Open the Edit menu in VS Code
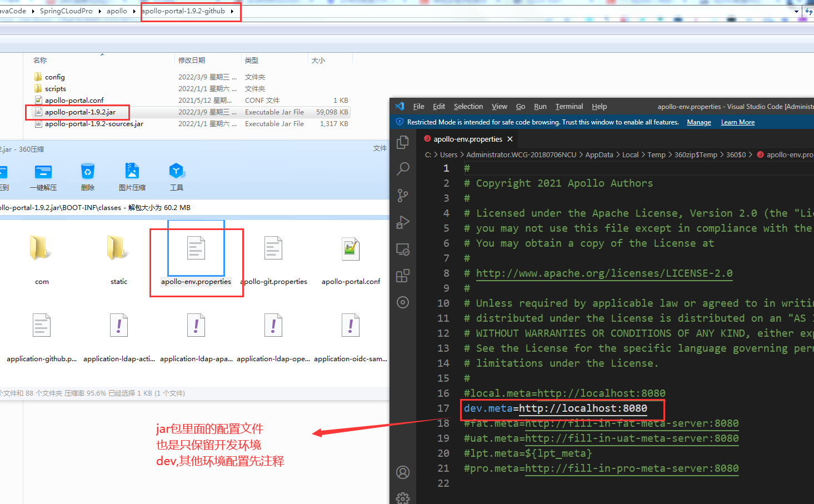Screen dimensions: 814x504 pos(439,107)
